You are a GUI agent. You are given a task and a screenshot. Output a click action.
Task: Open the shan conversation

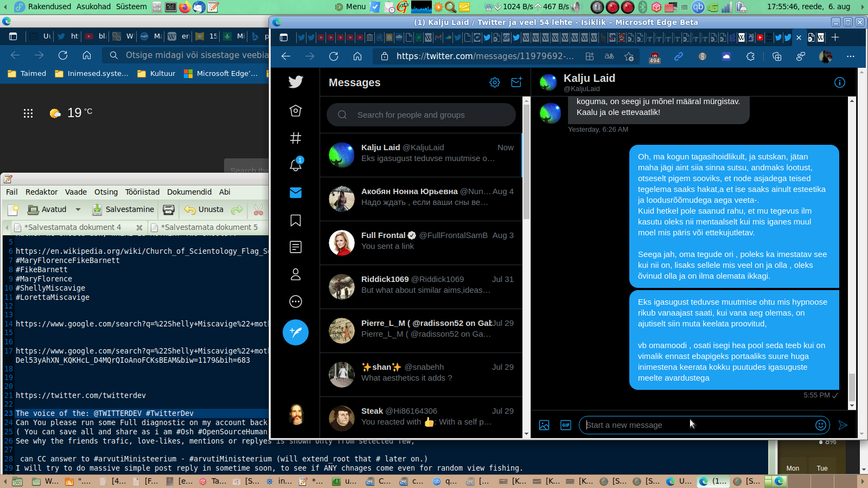[x=421, y=375]
